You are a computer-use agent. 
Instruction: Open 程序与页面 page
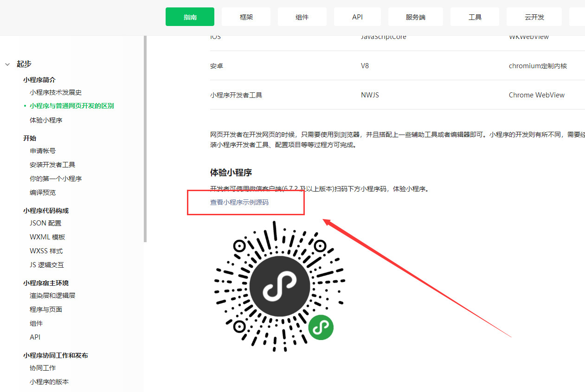(x=46, y=309)
